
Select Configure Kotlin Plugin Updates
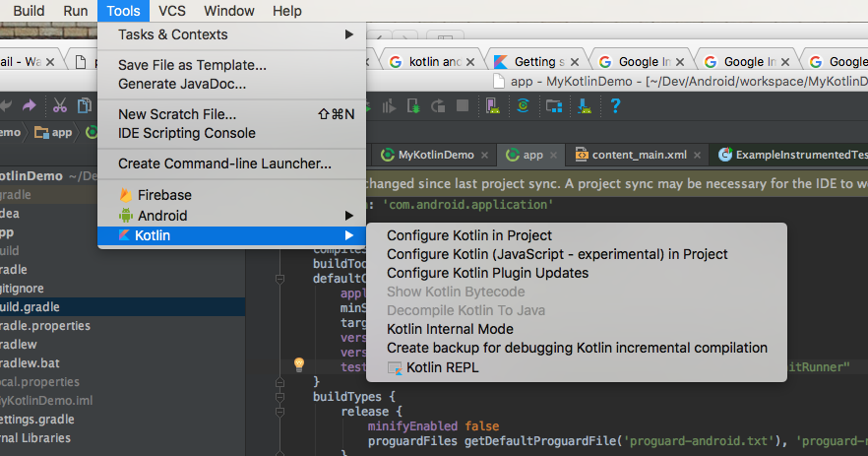coord(577,273)
